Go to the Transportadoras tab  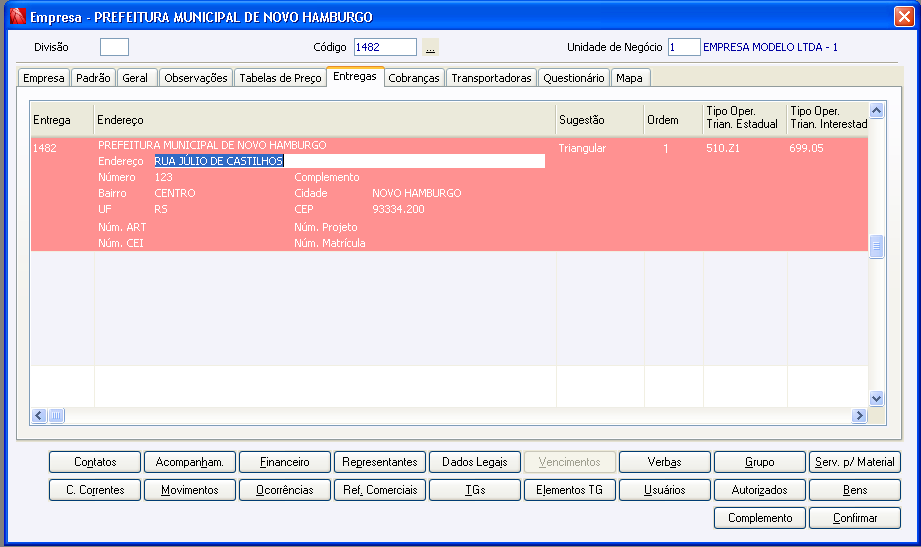coord(491,78)
